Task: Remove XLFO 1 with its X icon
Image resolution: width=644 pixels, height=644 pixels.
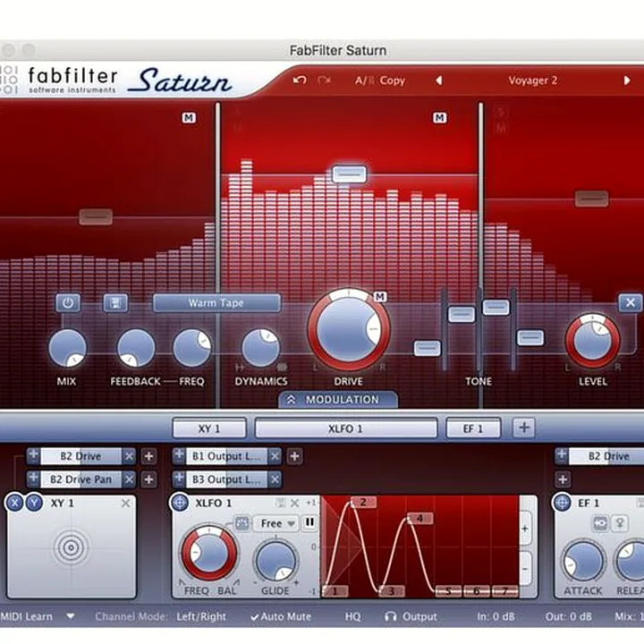Action: pyautogui.click(x=294, y=503)
